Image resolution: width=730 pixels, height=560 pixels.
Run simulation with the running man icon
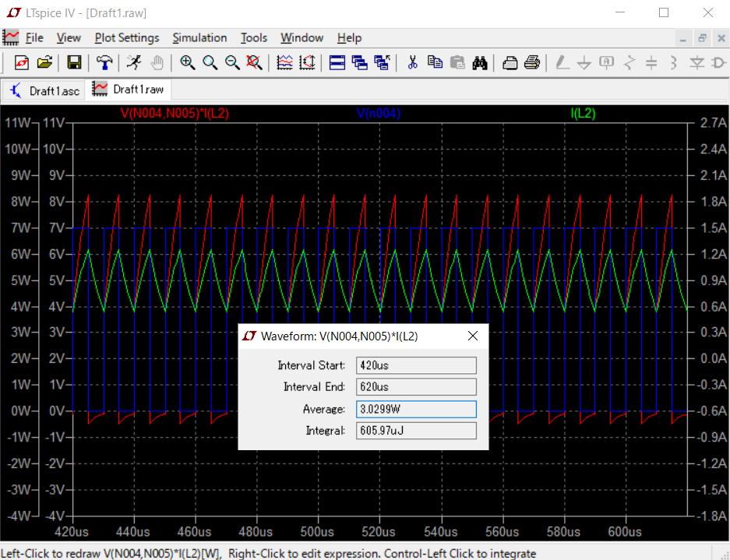point(134,62)
